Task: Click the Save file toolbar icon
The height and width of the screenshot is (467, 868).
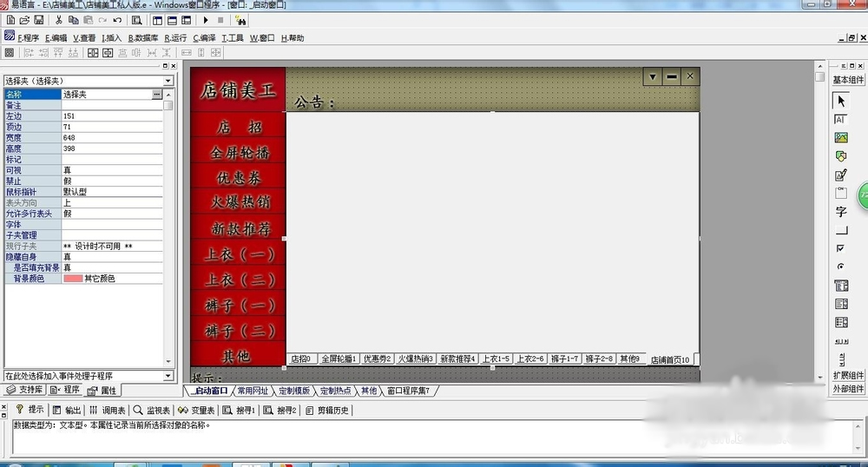Action: [38, 20]
